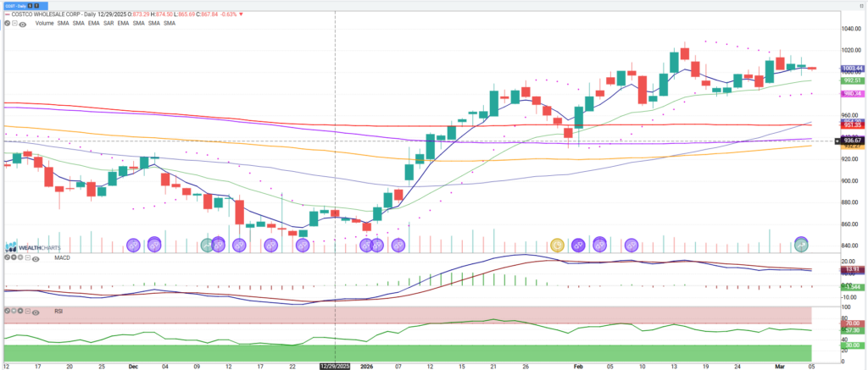Click the 1003.44 current price label on axis
The height and width of the screenshot is (370, 868).
click(852, 68)
